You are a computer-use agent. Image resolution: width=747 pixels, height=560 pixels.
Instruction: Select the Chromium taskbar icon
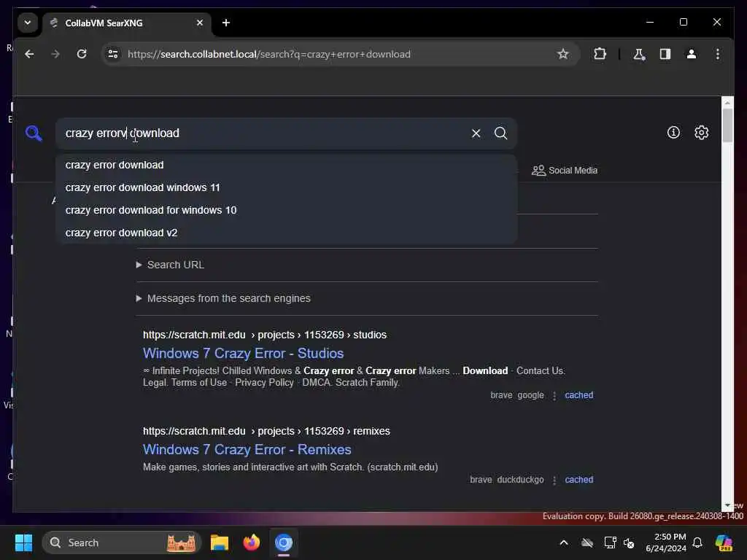click(284, 542)
